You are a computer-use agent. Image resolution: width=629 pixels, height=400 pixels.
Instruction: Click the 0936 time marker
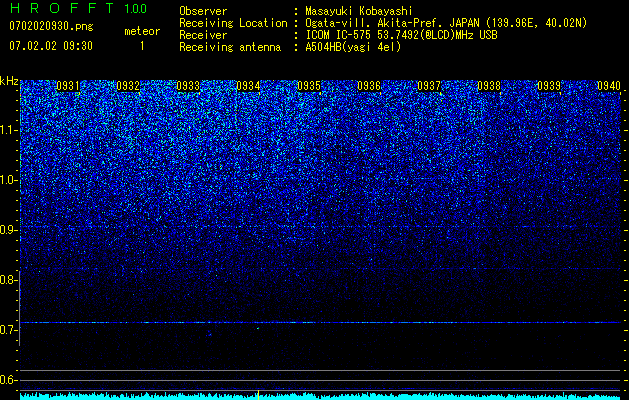coord(369,86)
